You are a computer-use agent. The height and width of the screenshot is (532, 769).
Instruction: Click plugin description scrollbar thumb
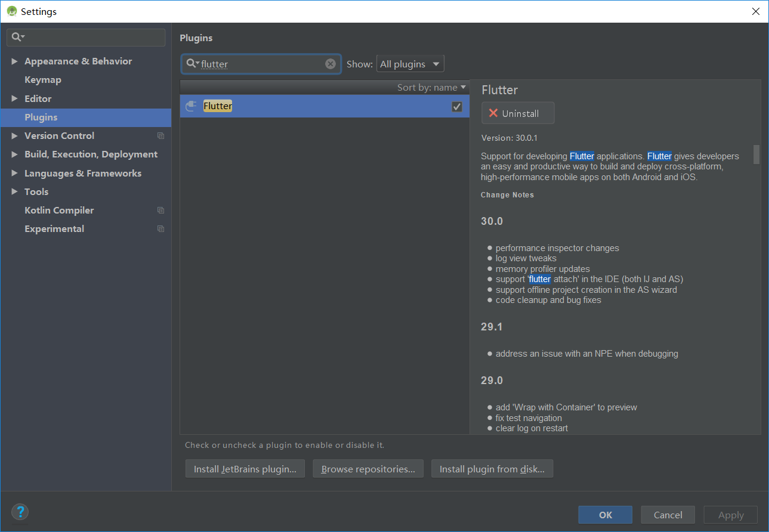pos(756,154)
